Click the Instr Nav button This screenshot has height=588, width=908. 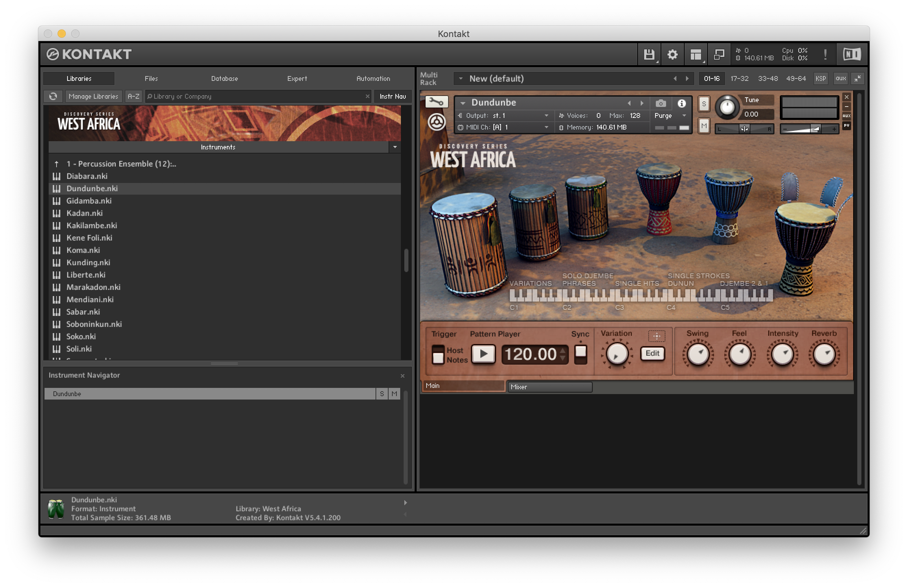393,97
